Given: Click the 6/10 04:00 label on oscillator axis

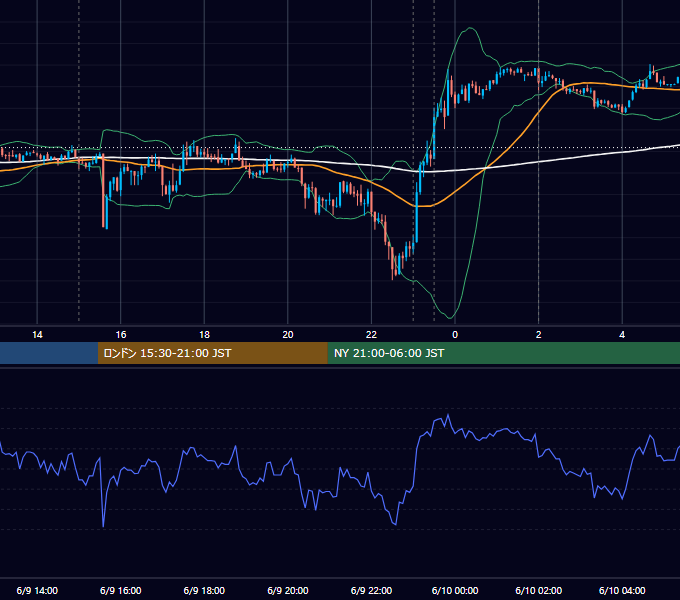Looking at the screenshot, I should point(622,590).
